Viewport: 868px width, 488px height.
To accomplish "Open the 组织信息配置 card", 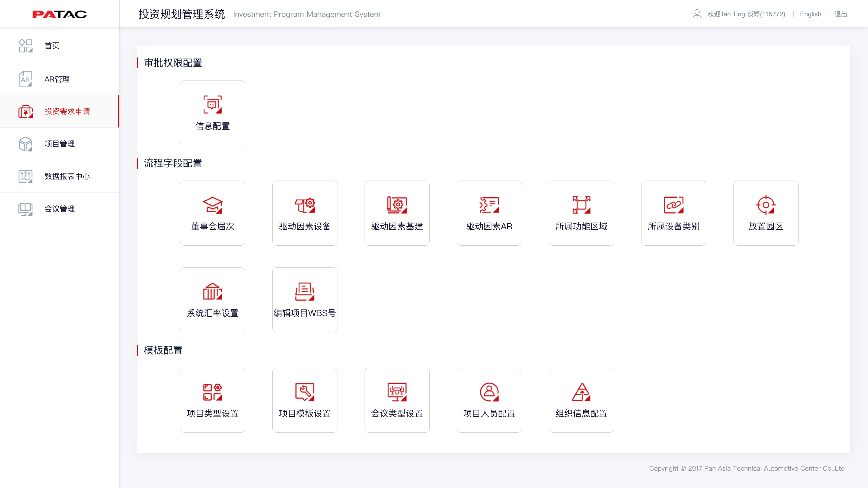I will (581, 400).
